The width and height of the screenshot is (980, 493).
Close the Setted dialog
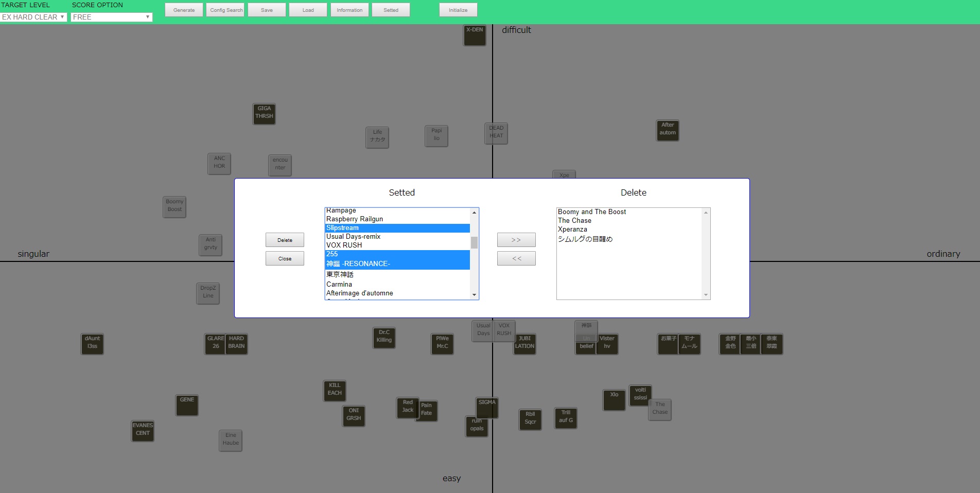pos(285,258)
